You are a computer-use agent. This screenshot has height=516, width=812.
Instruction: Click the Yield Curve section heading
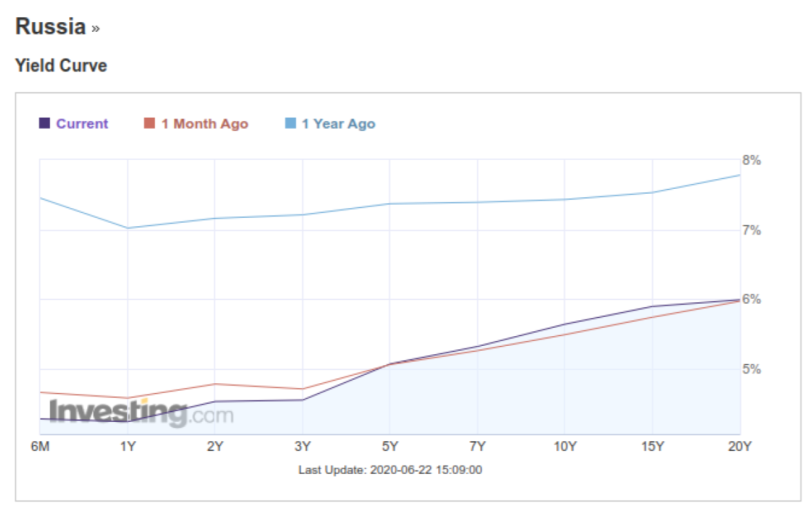pyautogui.click(x=61, y=66)
